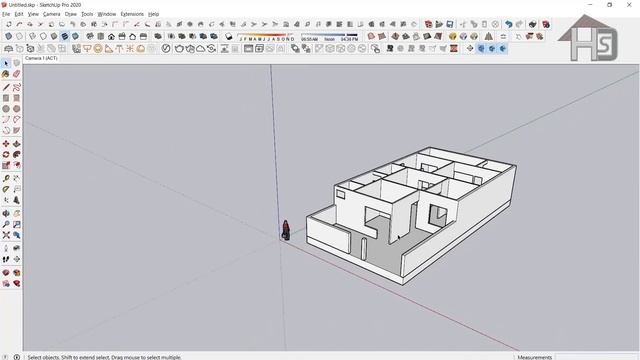Click inside the Measurements input box
640x360 pixels.
pos(597,357)
